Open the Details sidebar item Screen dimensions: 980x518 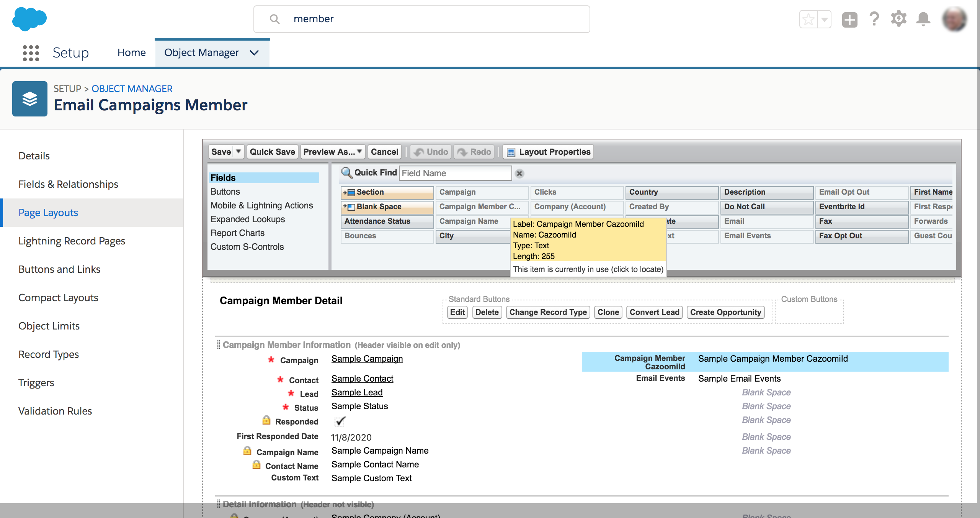pos(34,156)
